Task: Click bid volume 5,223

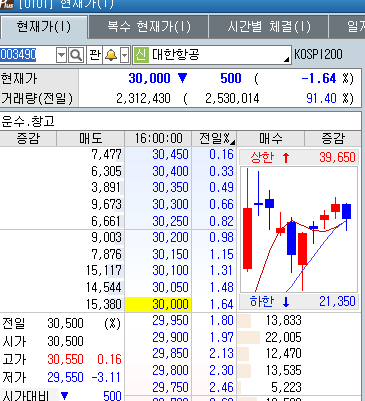Action: (286, 387)
